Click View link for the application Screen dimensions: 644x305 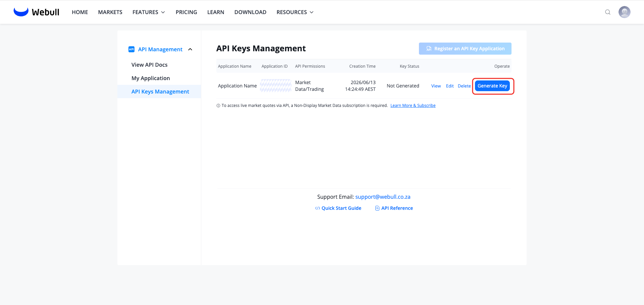point(436,86)
